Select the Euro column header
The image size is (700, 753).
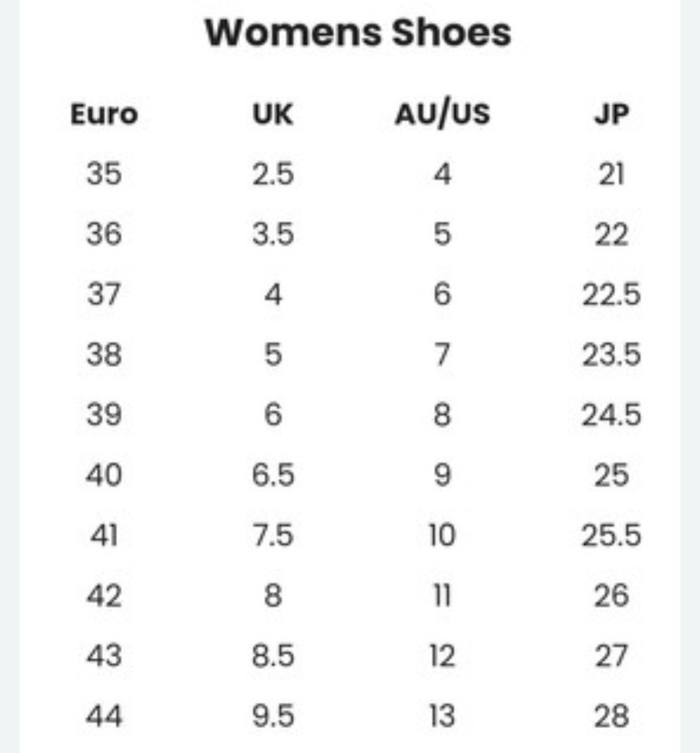pos(104,114)
